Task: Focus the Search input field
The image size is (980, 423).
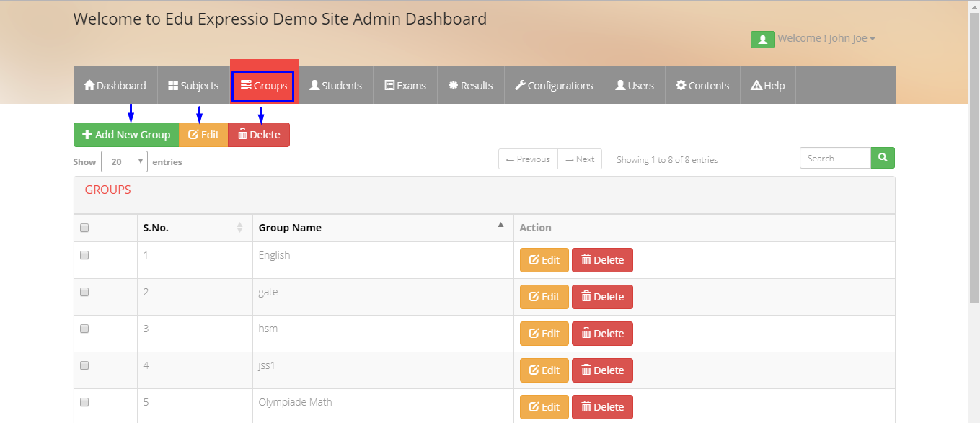Action: 835,158
